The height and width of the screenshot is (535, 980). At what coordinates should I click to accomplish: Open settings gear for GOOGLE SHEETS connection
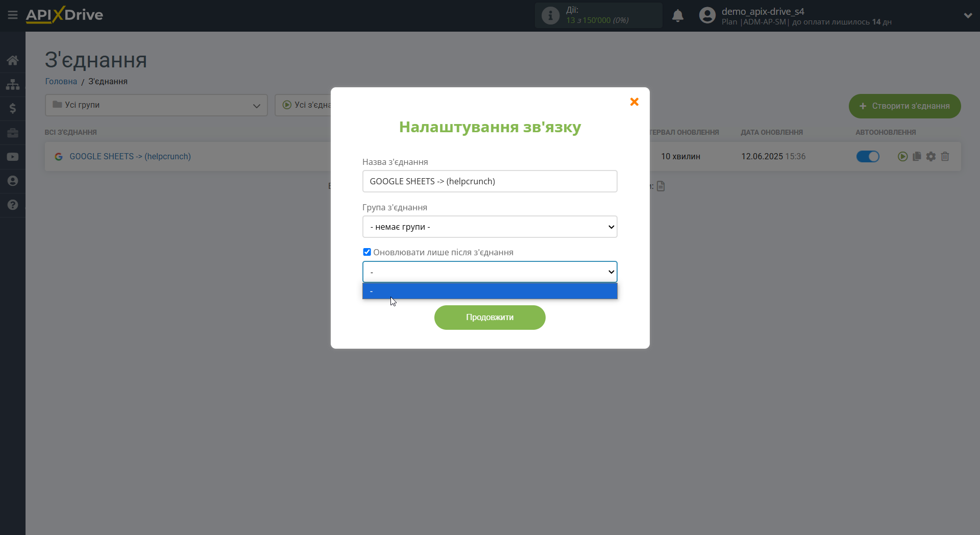click(931, 156)
